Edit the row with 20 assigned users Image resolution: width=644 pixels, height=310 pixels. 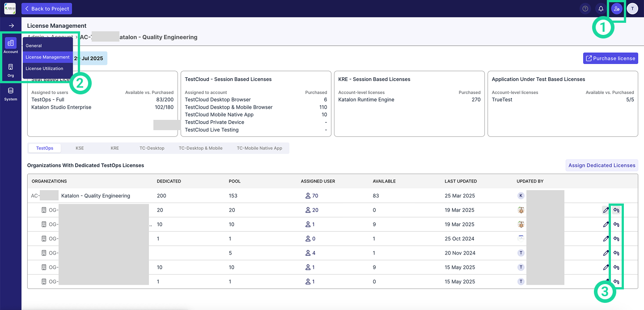tap(606, 210)
